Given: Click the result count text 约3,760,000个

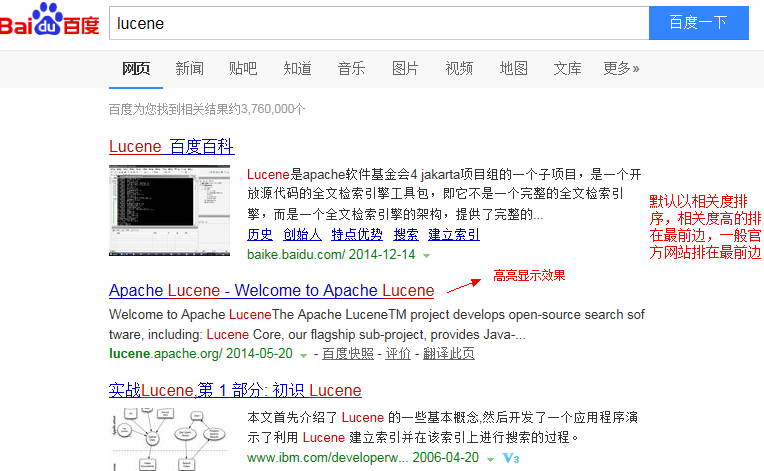Looking at the screenshot, I should 268,109.
